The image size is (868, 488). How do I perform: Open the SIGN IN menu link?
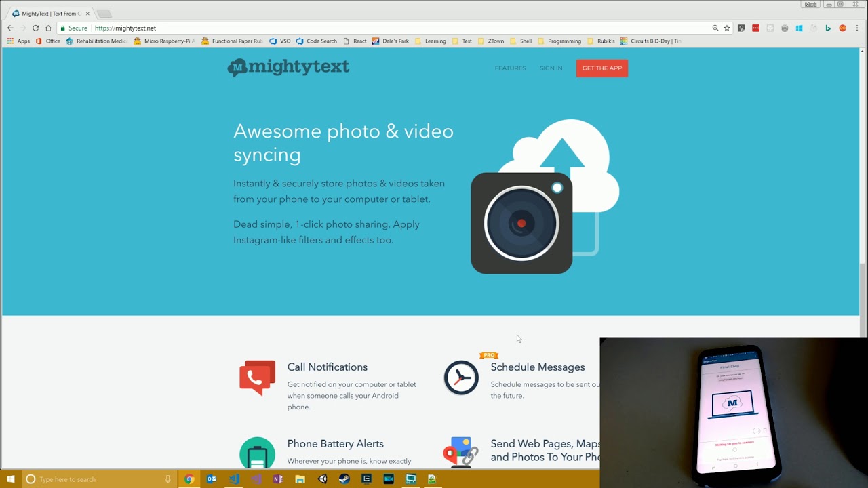pos(551,68)
